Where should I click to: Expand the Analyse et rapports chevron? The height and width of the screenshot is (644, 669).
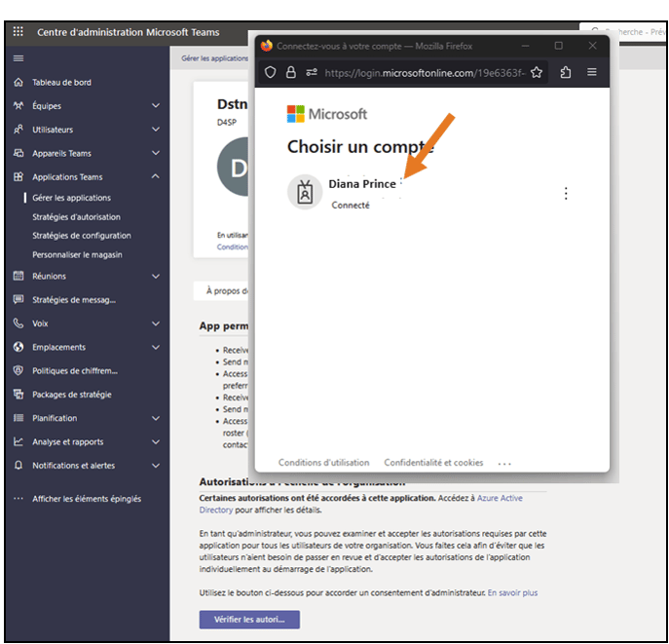[156, 441]
